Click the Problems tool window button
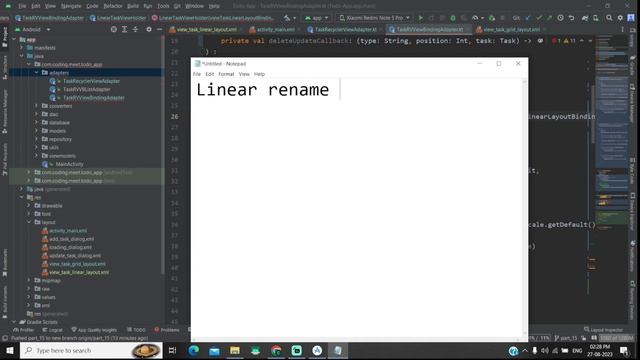The height and width of the screenshot is (360, 640). click(x=167, y=330)
